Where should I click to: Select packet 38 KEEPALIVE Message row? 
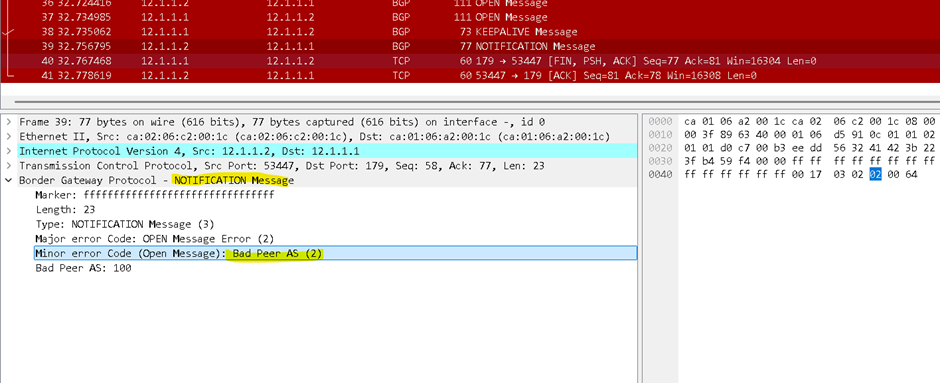(470, 32)
